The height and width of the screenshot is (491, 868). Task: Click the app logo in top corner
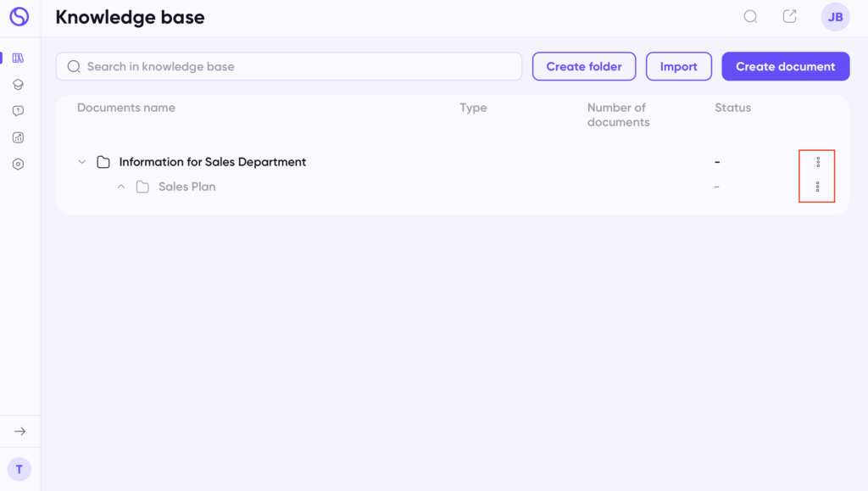coord(19,17)
